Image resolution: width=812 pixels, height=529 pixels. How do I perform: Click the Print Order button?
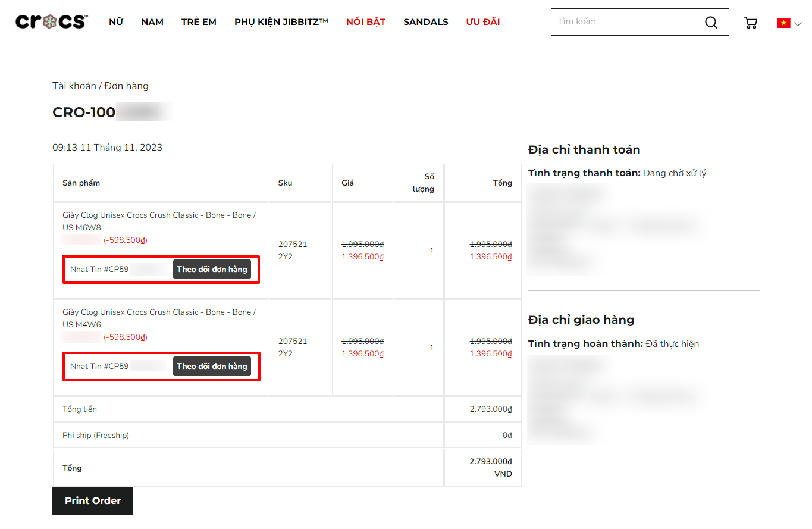93,501
